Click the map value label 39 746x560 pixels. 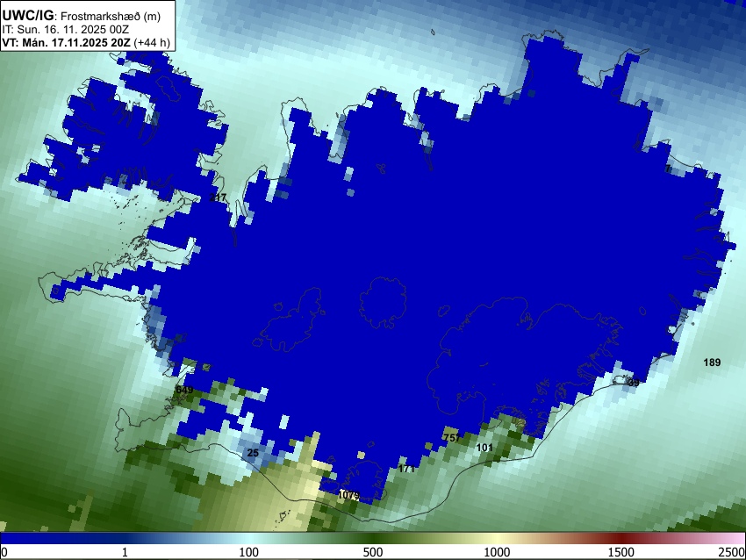(634, 382)
